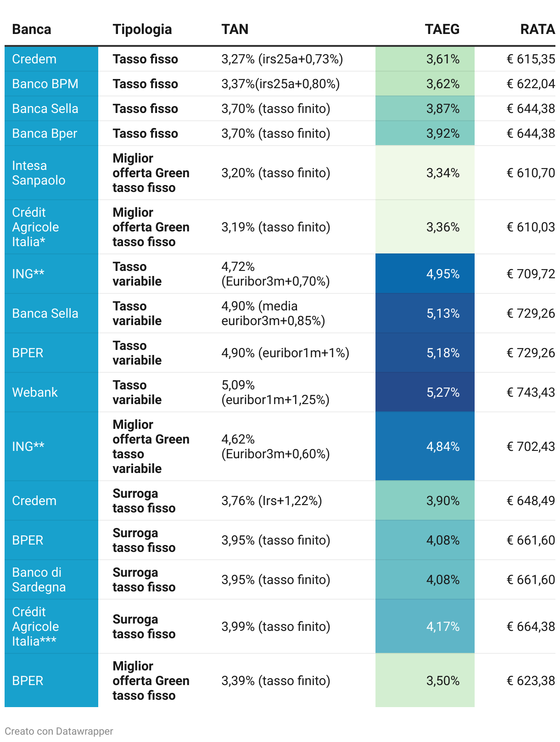Click the Intesa Sanpaolo bank cell
This screenshot has height=742, width=560.
(x=51, y=173)
